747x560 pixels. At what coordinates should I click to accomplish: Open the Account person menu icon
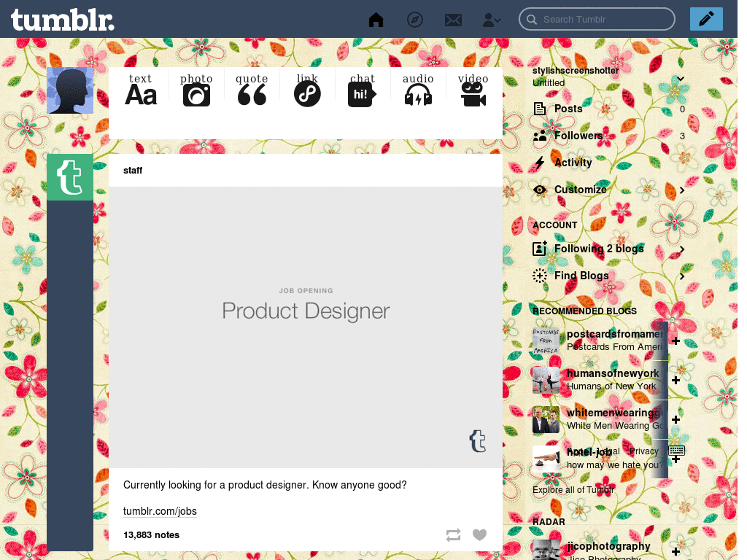tap(491, 20)
